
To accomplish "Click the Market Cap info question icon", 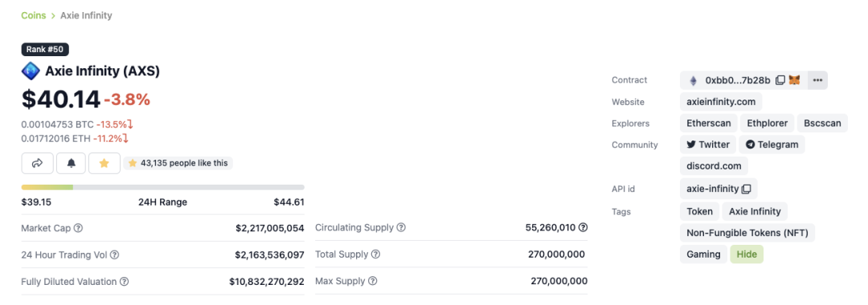I will click(79, 228).
